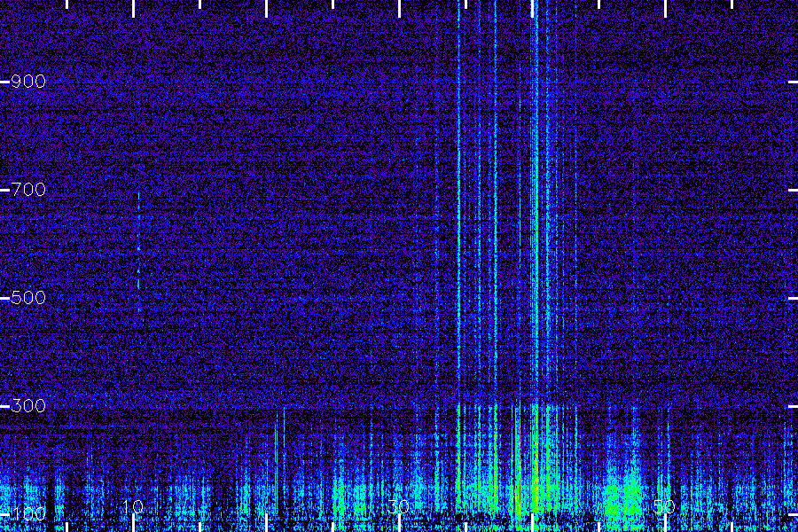Click the 500 frequency axis label
This screenshot has height=532, width=798.
tap(28, 298)
